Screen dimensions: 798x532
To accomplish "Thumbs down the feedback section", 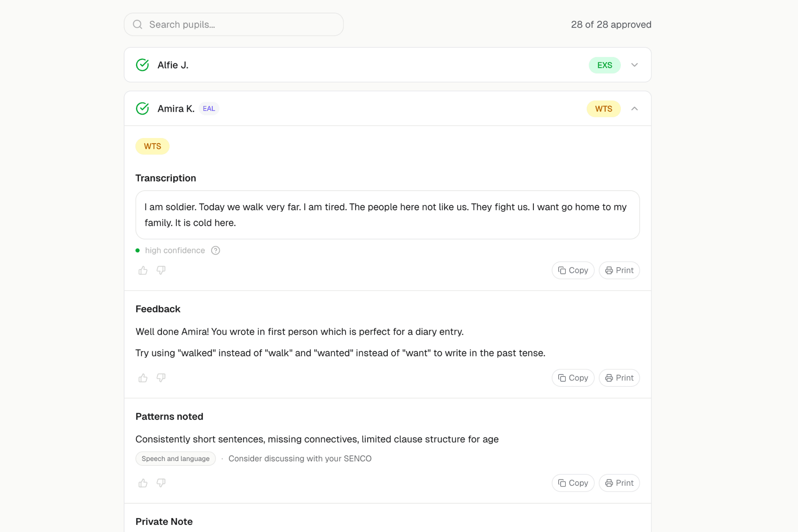I will point(161,378).
